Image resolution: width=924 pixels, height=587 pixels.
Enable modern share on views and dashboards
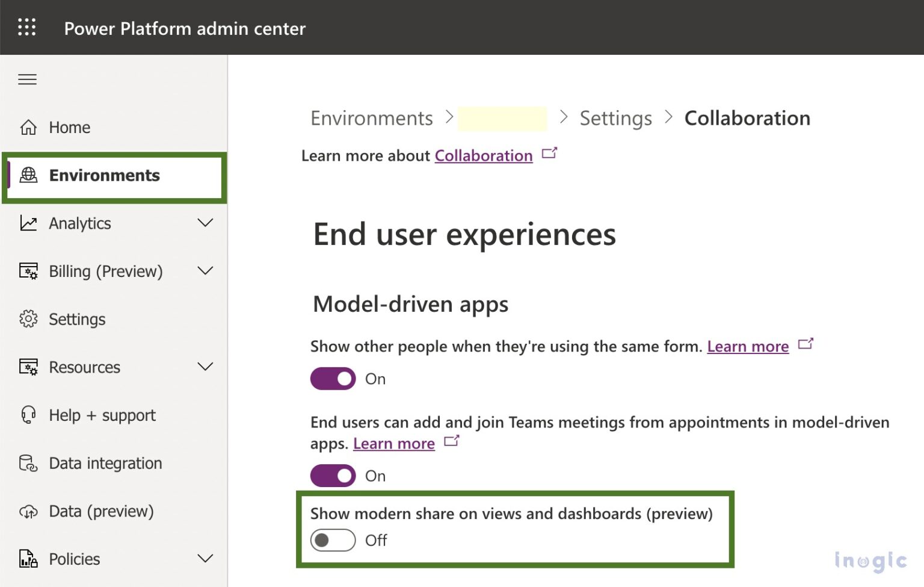click(333, 540)
